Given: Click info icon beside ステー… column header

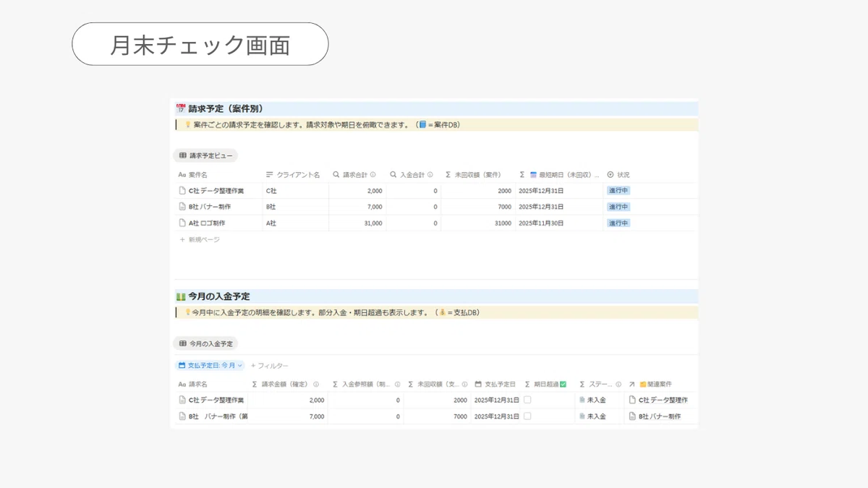Looking at the screenshot, I should (x=618, y=385).
